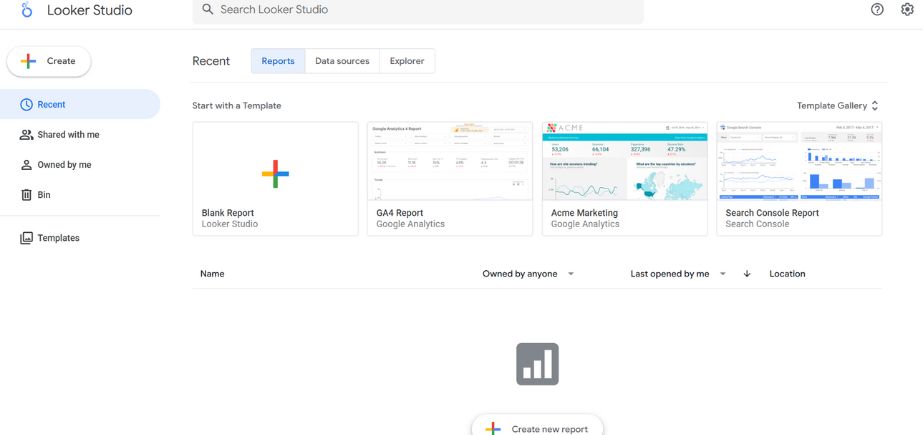Click Create new report button
The image size is (923, 435).
[537, 428]
